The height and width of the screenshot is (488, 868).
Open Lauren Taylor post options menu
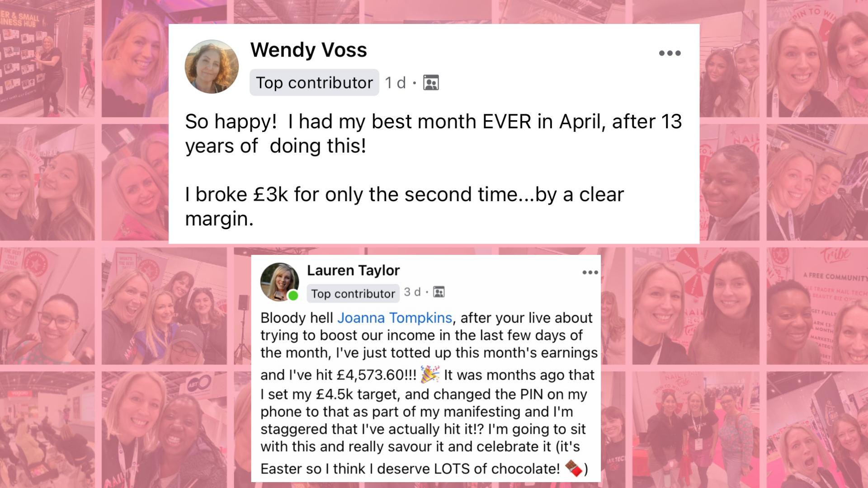[590, 272]
